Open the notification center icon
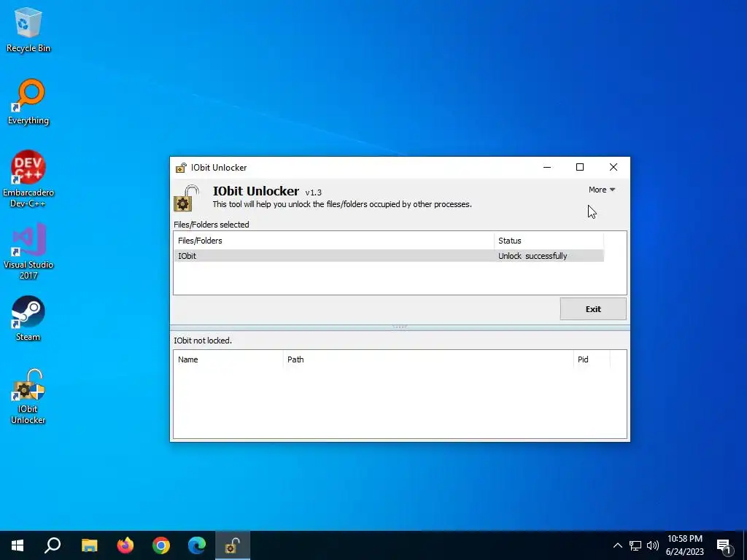The height and width of the screenshot is (560, 747). 724,545
